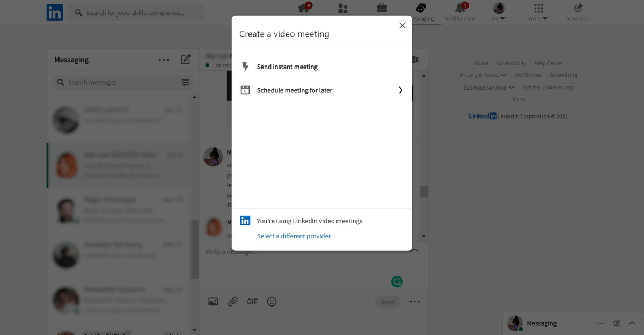Open the GIF picker

(x=252, y=302)
